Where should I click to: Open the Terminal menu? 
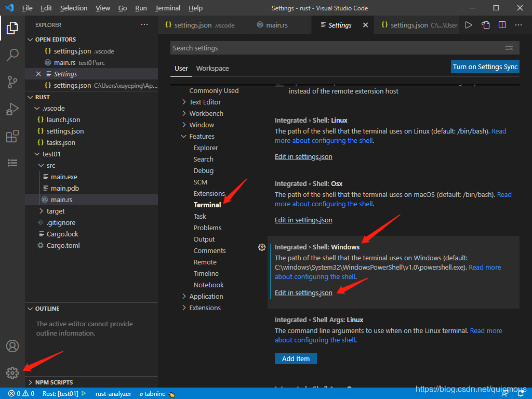coord(168,8)
